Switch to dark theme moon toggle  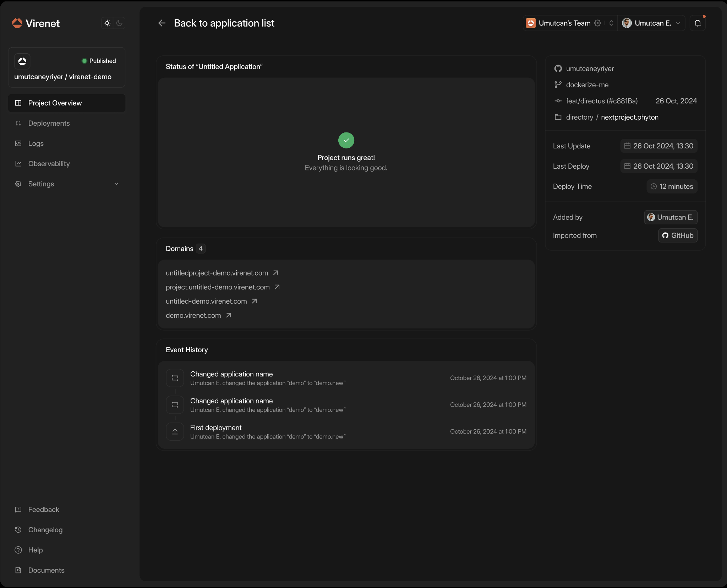(119, 23)
